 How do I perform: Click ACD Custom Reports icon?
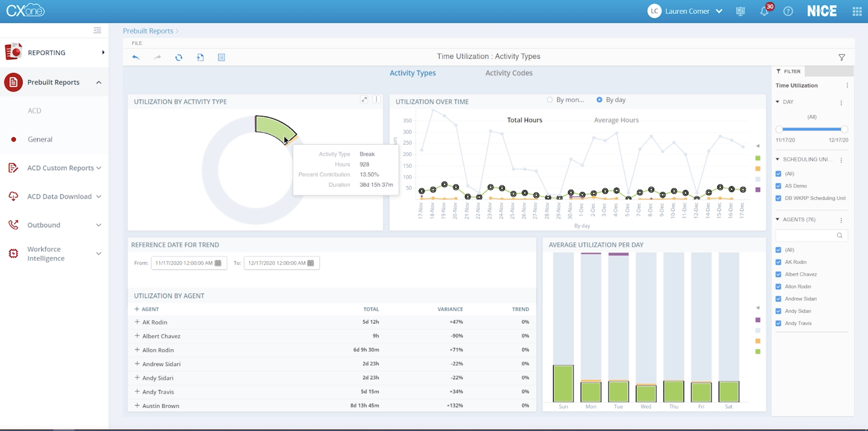[x=13, y=168]
